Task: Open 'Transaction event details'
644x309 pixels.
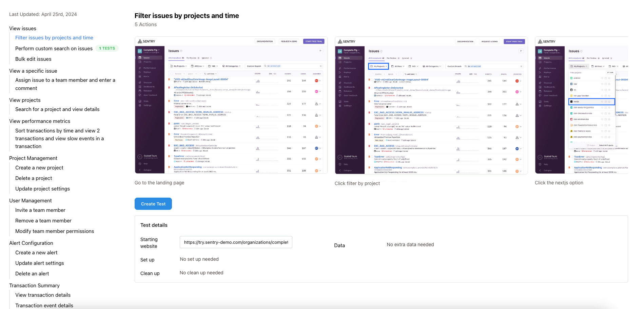Action: pyautogui.click(x=44, y=306)
